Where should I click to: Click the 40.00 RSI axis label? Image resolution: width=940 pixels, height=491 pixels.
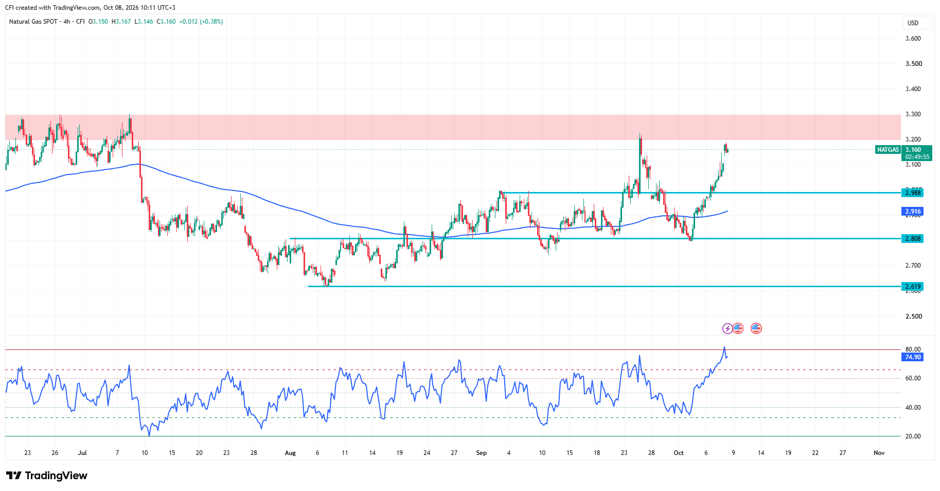click(x=913, y=408)
